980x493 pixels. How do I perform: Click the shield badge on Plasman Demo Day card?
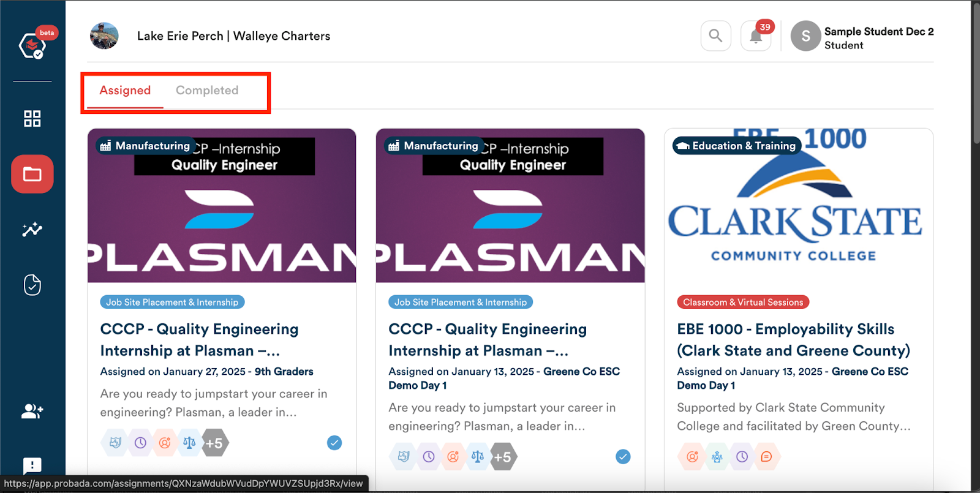coord(404,457)
